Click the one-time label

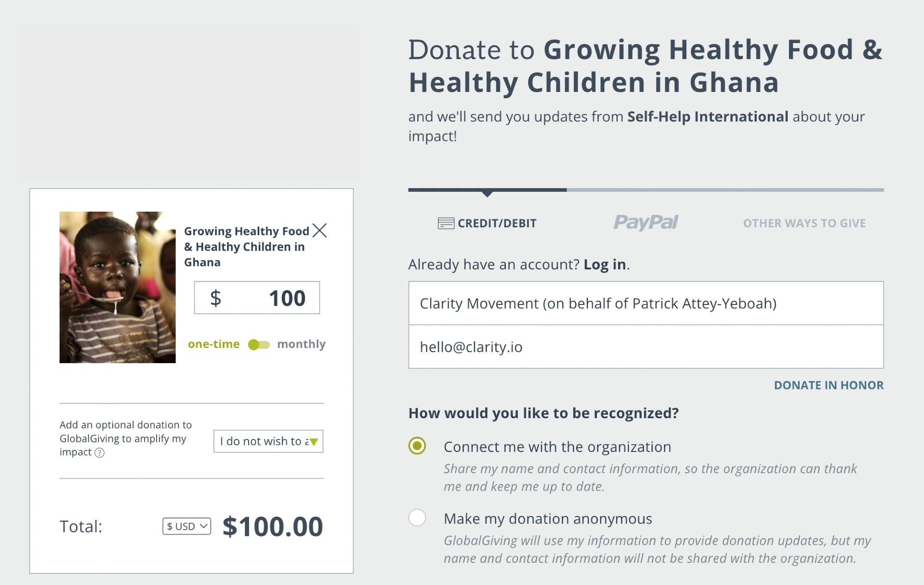(x=213, y=344)
